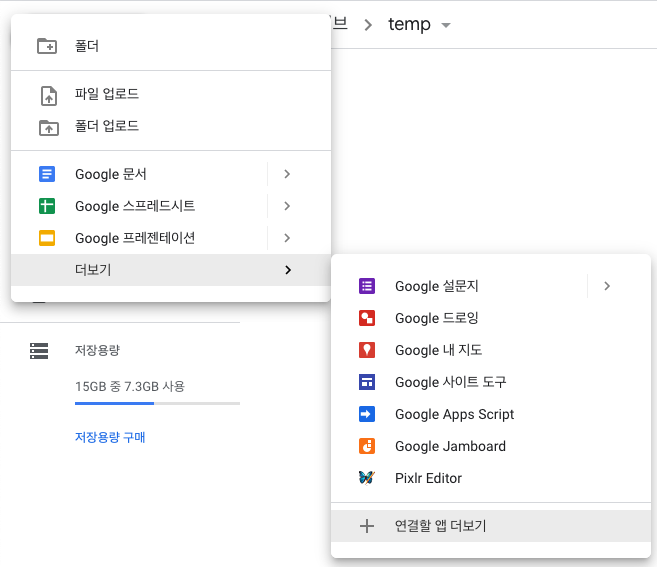Viewport: 657px width, 567px height.
Task: Click the 15GB 중 7.3GB 사용 text
Action: (x=130, y=386)
